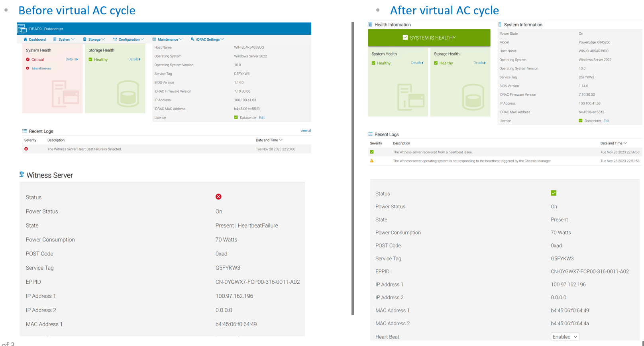Open the Storage dropdown menu
Viewport: 644px width, 346px height.
[x=94, y=40]
